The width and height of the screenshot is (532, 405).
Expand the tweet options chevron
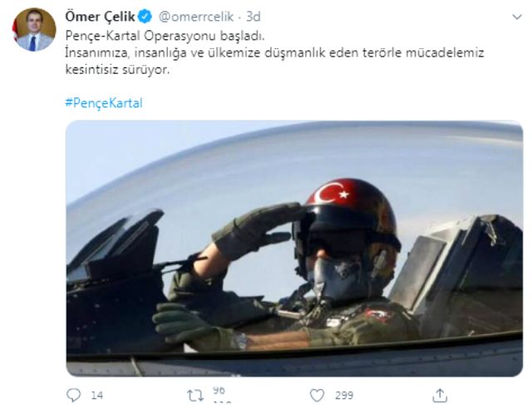click(517, 17)
